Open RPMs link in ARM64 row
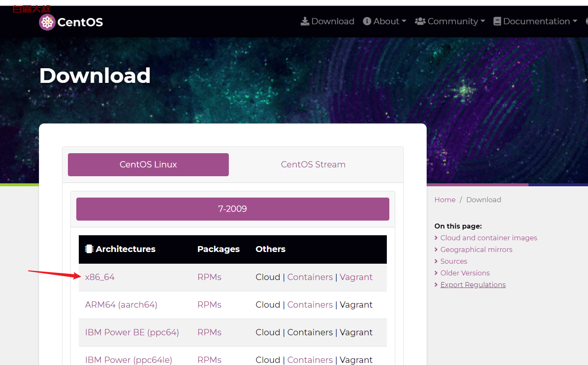Screen dimensions: 588x365 click(210, 305)
